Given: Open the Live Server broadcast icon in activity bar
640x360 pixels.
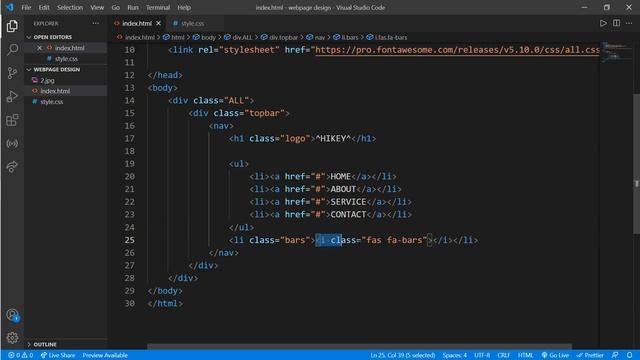Looking at the screenshot, I should tap(12, 144).
